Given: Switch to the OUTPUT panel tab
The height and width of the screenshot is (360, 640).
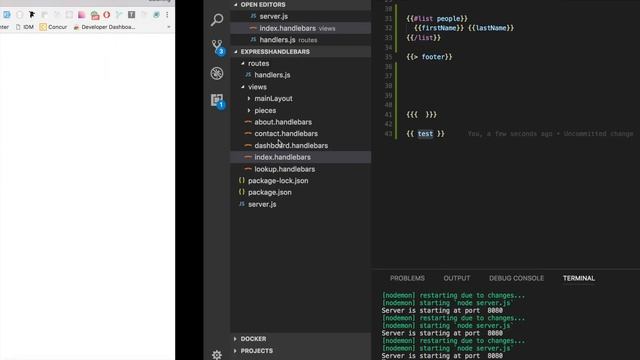Looking at the screenshot, I should [x=457, y=278].
